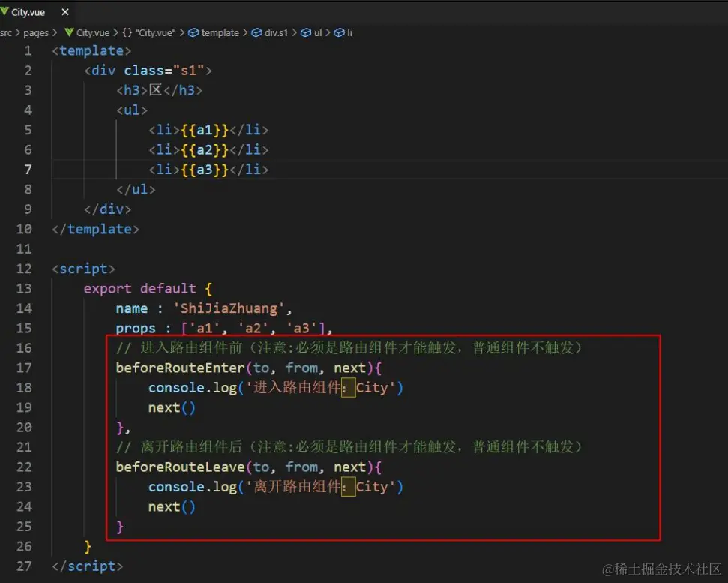Screen dimensions: 728x583
Task: Open the 'template' breadcrumb segment
Action: click(x=220, y=32)
